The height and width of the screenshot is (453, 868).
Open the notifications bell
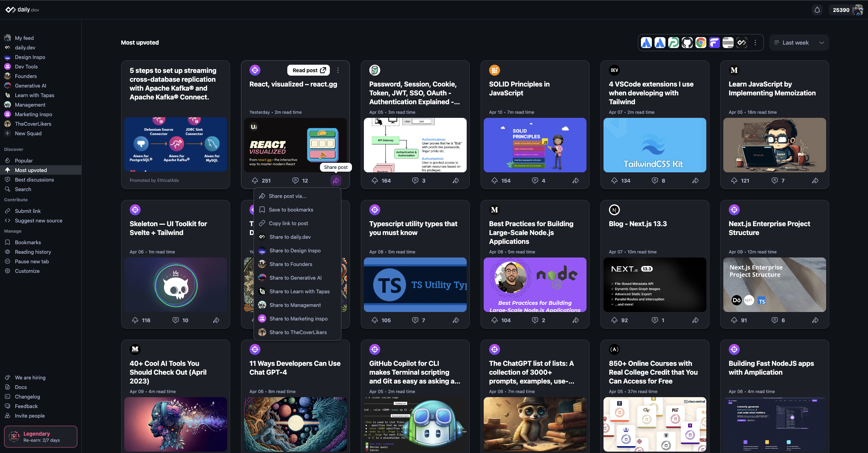(x=817, y=10)
